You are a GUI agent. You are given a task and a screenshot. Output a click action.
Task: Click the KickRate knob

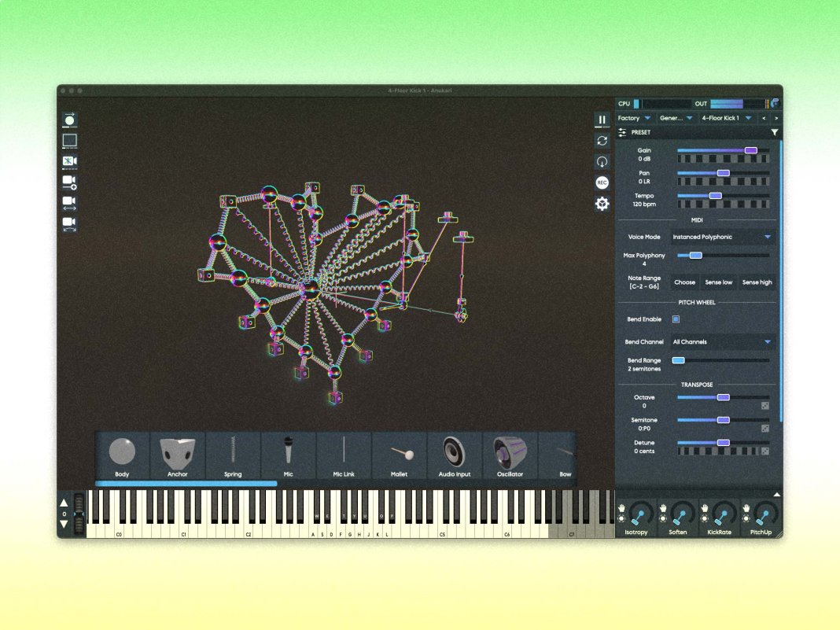tap(724, 515)
